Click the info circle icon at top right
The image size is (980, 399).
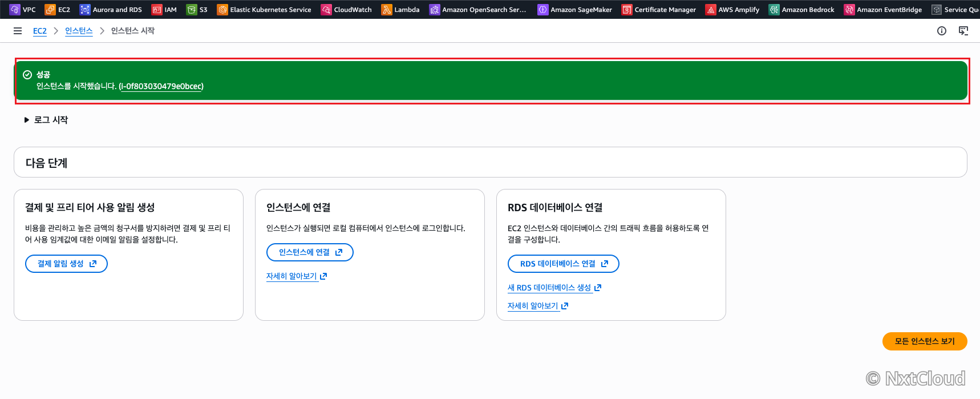tap(942, 31)
